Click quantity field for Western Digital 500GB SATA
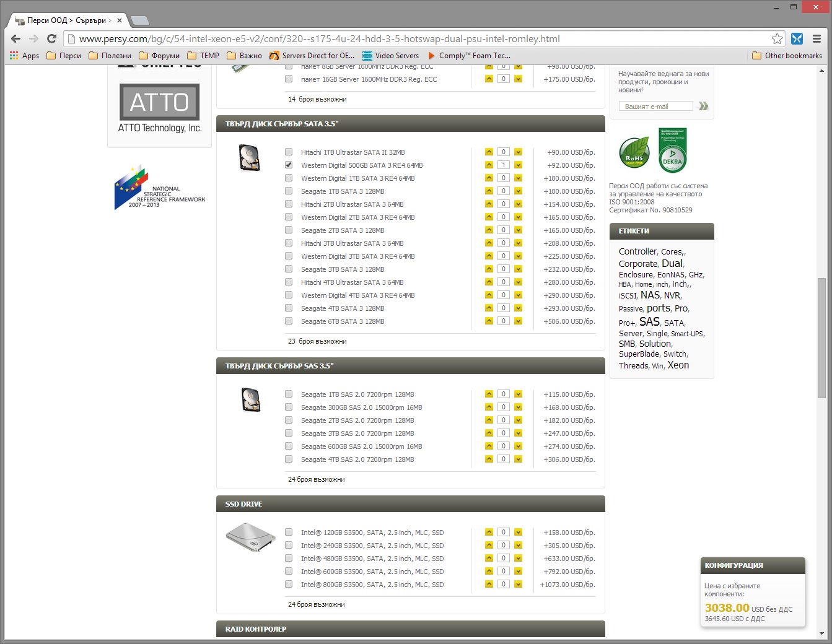Screen dimensions: 832x644 [504, 165]
